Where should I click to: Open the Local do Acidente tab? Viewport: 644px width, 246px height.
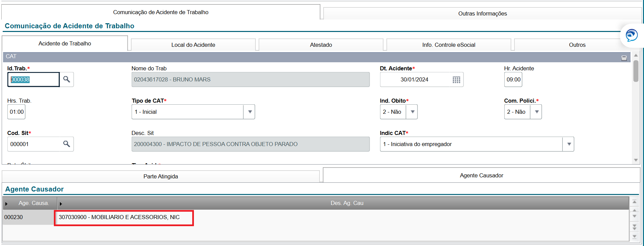click(x=193, y=45)
